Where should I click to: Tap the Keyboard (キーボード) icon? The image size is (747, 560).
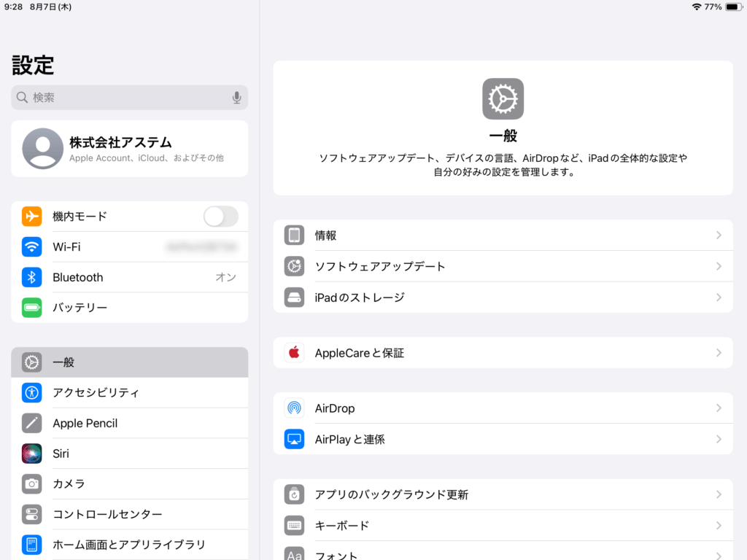pos(295,526)
